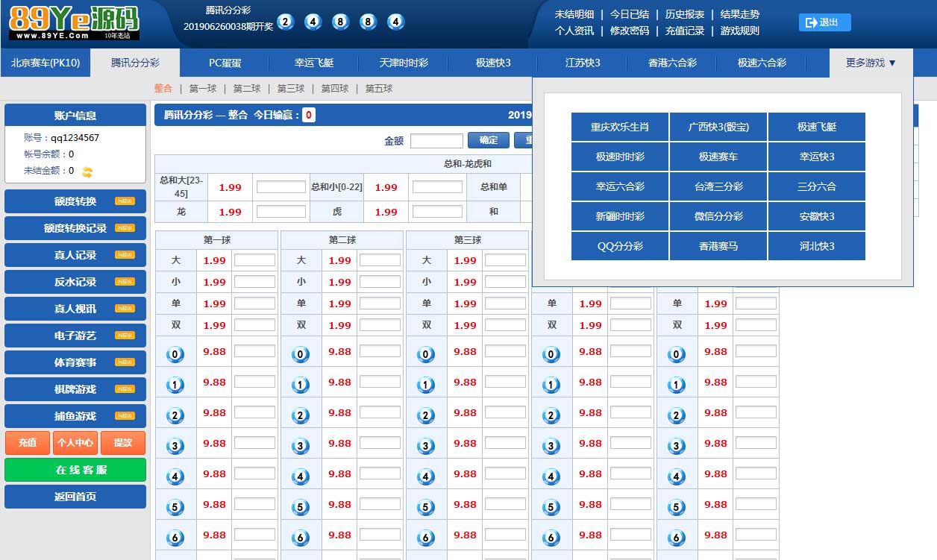Click the 退出 logout button
Image resolution: width=937 pixels, height=560 pixels.
(x=824, y=22)
